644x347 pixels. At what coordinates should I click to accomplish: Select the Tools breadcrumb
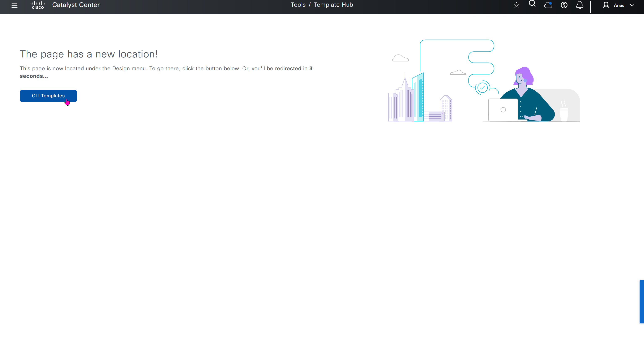[298, 5]
